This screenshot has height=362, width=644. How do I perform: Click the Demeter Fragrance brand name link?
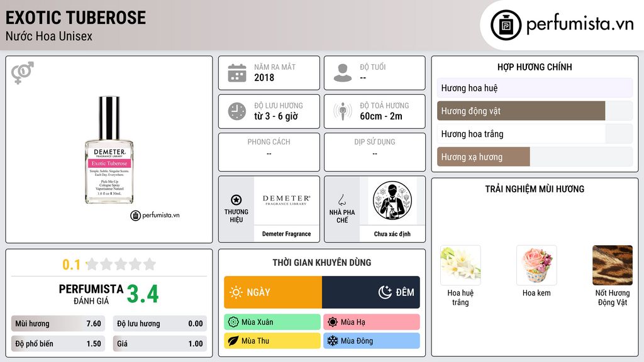(287, 234)
